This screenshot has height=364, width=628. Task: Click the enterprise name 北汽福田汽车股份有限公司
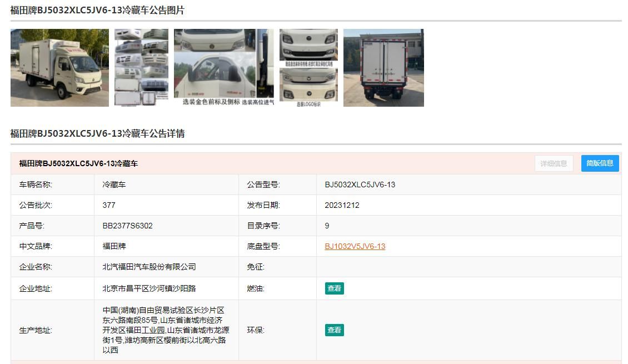coord(149,267)
